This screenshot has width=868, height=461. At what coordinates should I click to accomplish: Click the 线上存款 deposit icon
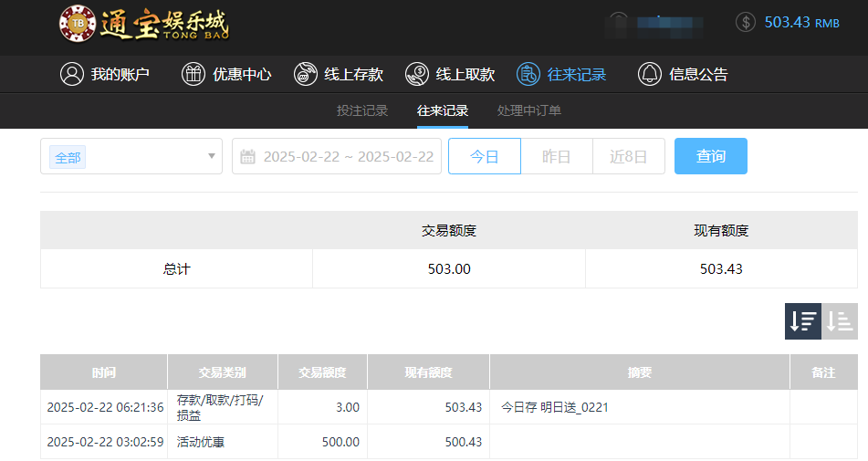click(x=306, y=74)
